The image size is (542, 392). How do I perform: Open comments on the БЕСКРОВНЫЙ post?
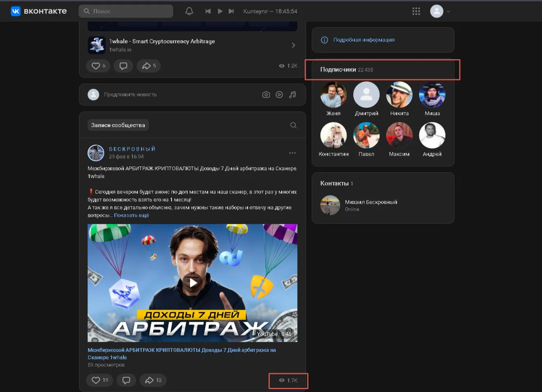coord(126,380)
